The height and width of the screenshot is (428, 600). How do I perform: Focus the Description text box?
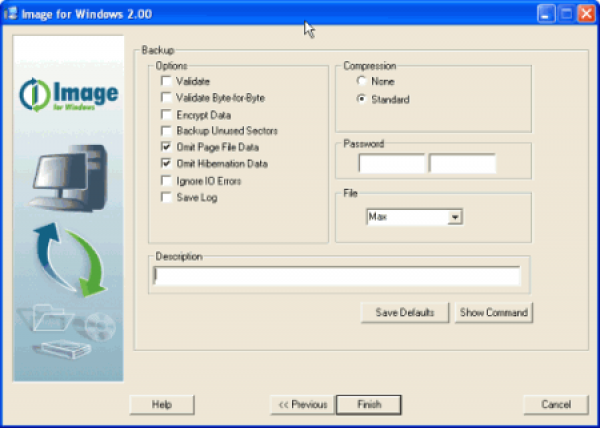(x=337, y=276)
